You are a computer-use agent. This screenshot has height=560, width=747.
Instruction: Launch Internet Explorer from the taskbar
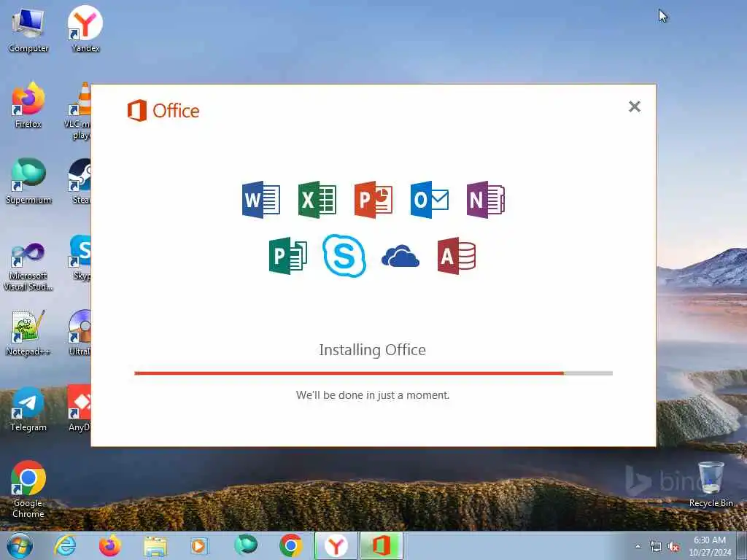click(65, 545)
